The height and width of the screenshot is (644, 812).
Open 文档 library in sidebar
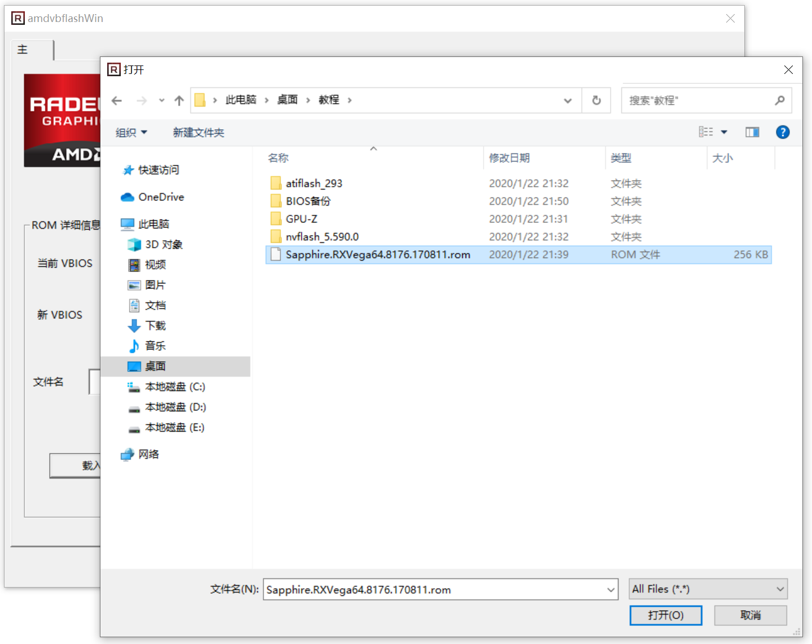pos(147,305)
